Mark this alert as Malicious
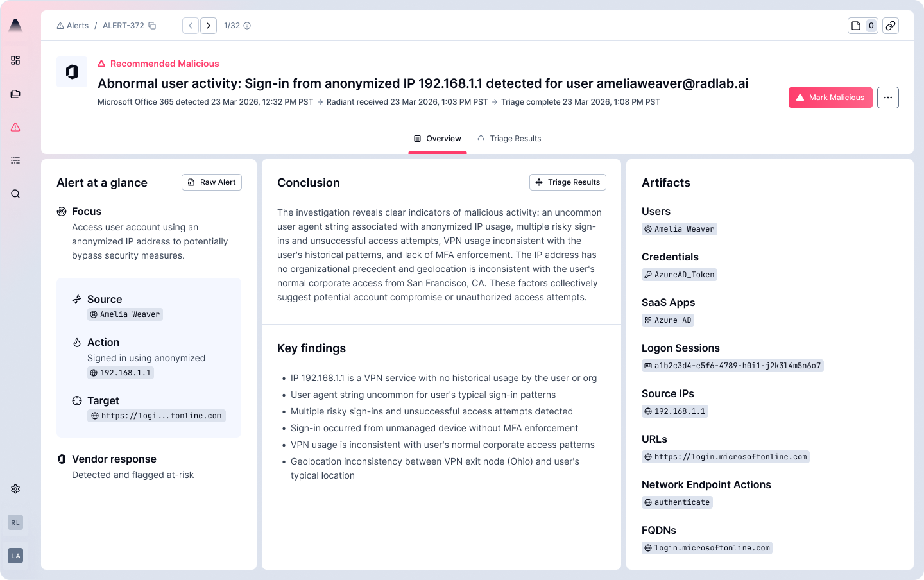The height and width of the screenshot is (580, 924). click(x=830, y=98)
